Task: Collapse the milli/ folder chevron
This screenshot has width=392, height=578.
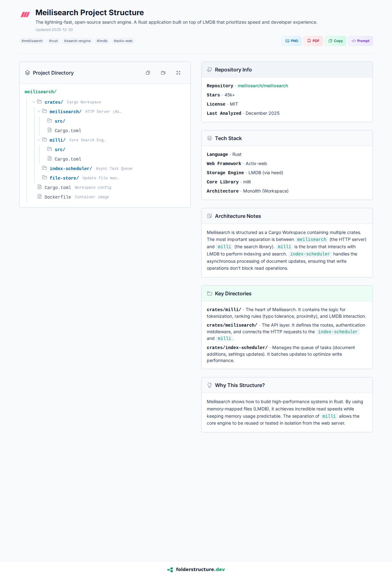Action: pos(39,140)
